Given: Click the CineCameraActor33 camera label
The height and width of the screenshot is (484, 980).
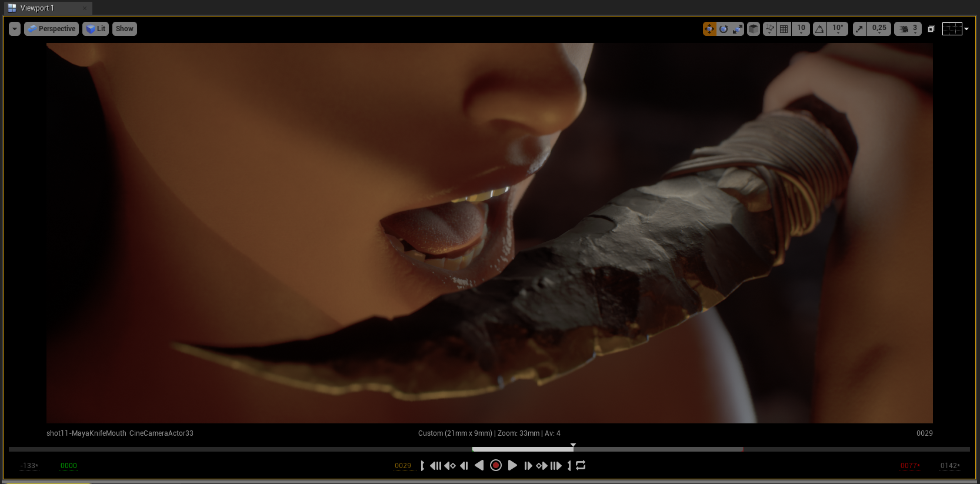Looking at the screenshot, I should pos(161,433).
